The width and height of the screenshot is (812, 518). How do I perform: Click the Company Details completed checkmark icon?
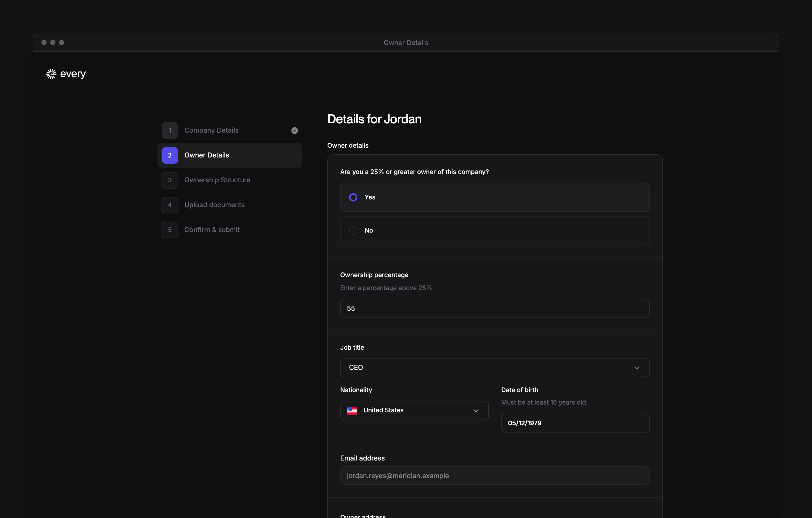pyautogui.click(x=294, y=131)
